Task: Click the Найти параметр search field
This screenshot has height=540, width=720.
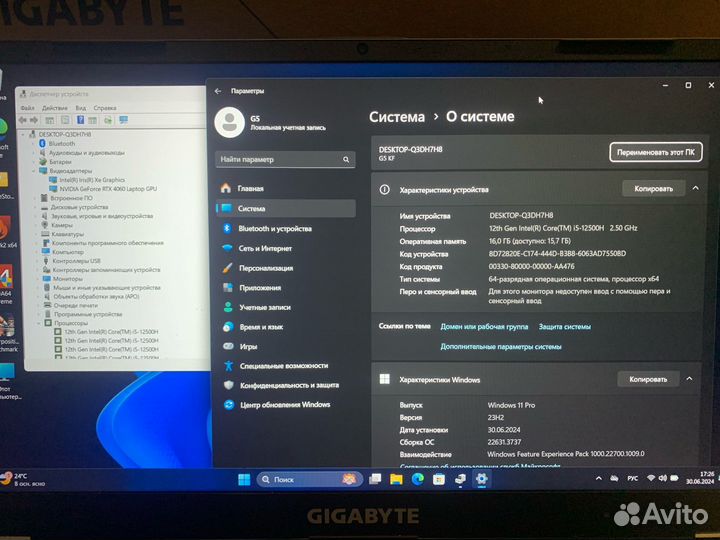Action: [285, 159]
